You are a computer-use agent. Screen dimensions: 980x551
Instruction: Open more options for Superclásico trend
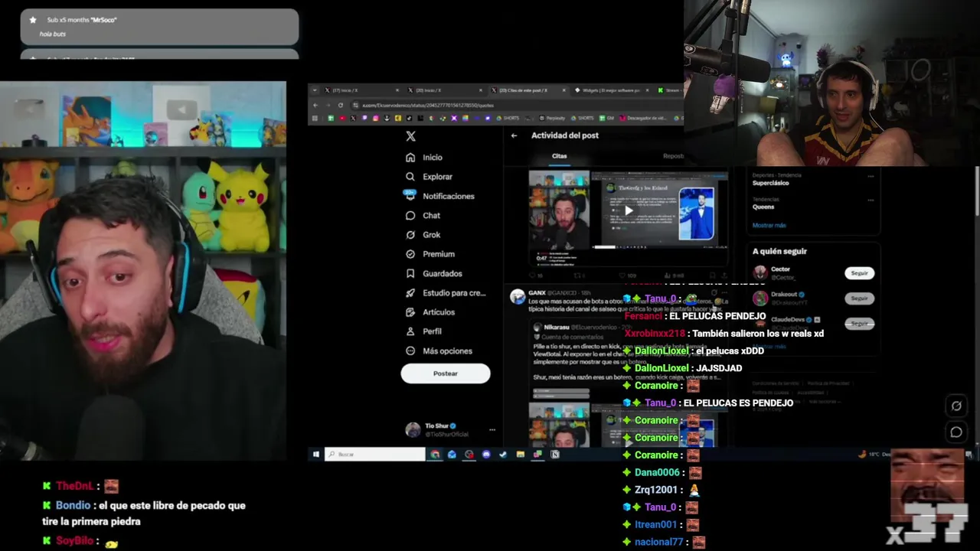click(871, 177)
